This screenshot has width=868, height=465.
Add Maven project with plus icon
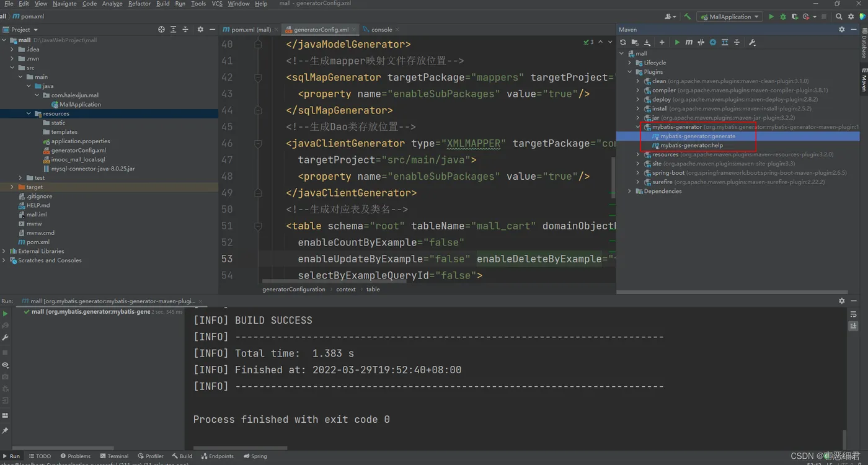point(662,42)
